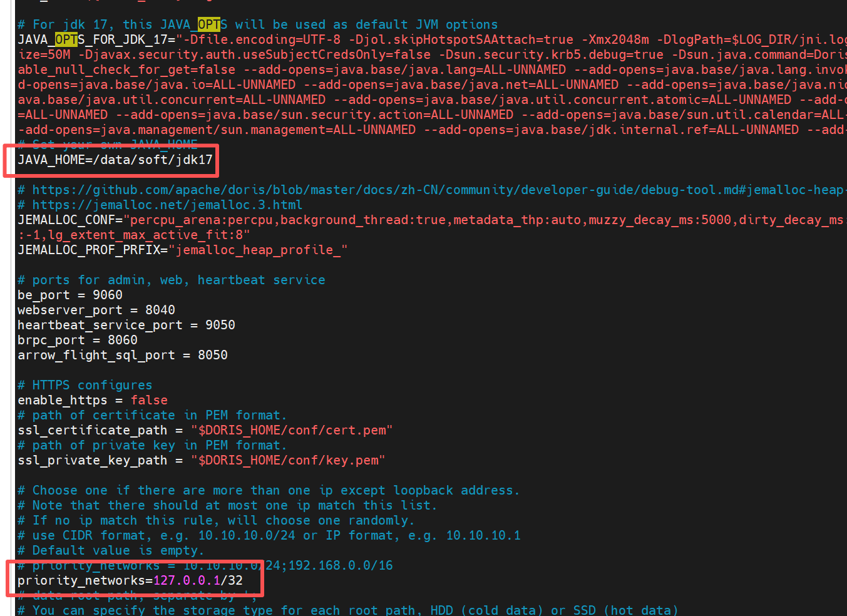Click the line starting '=ALL-UNNAMED --add-opens=java.base/sun.security.action'
The image size is (847, 616).
(432, 115)
